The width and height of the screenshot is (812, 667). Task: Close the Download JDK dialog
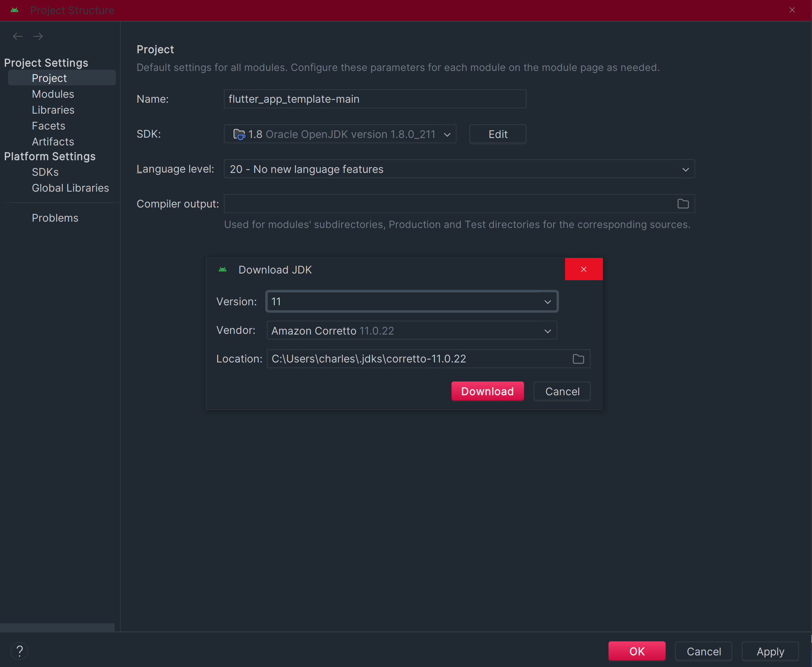pyautogui.click(x=583, y=269)
